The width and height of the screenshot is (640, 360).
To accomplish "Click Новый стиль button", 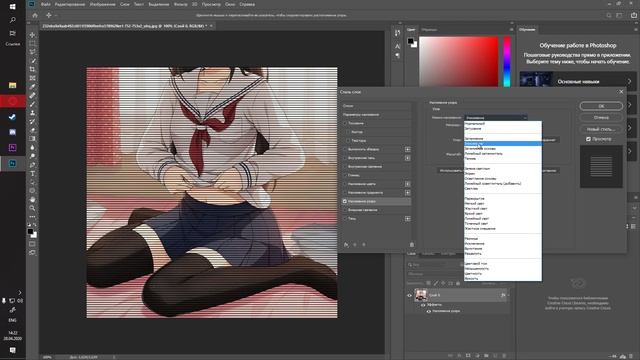I will [601, 129].
